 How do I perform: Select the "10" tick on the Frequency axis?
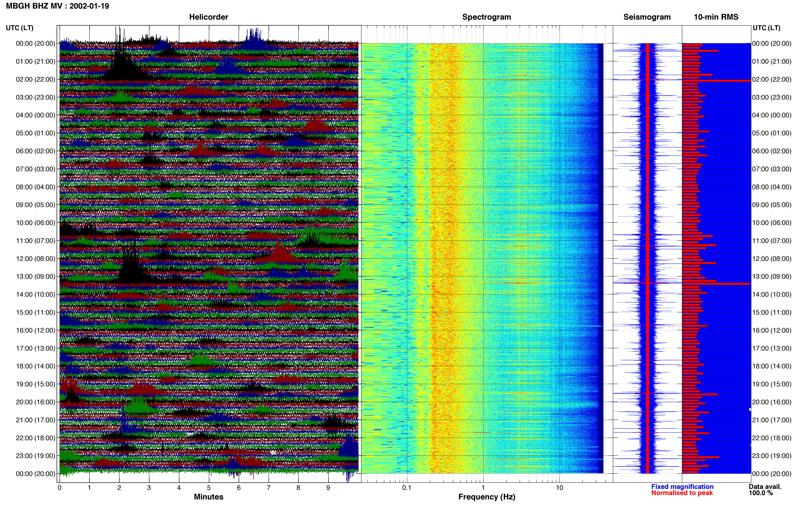559,488
